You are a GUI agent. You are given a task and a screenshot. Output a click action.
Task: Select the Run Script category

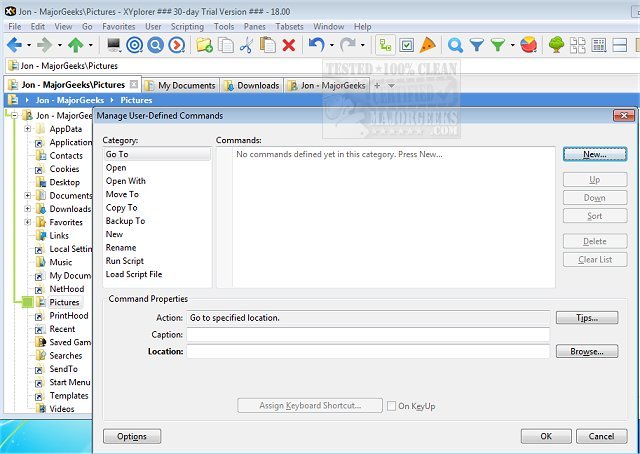124,261
